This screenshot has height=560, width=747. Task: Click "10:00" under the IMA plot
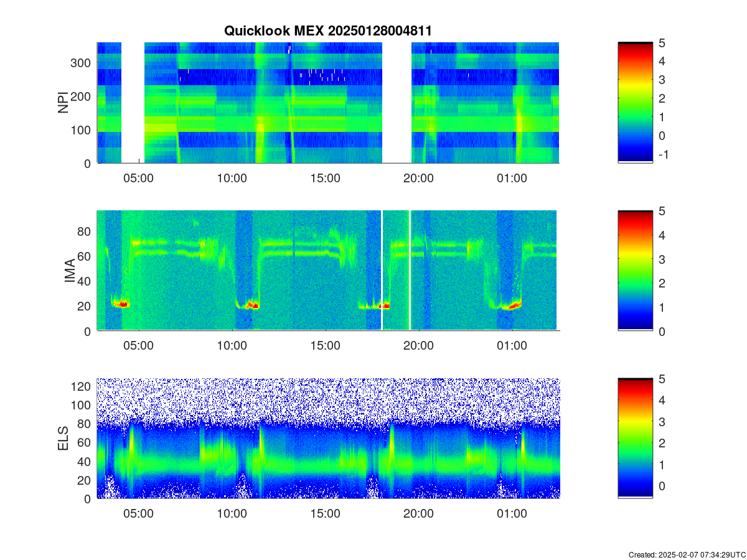point(232,346)
